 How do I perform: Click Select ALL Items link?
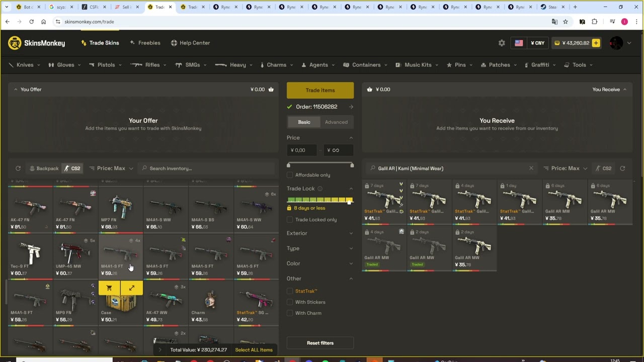pos(254,350)
